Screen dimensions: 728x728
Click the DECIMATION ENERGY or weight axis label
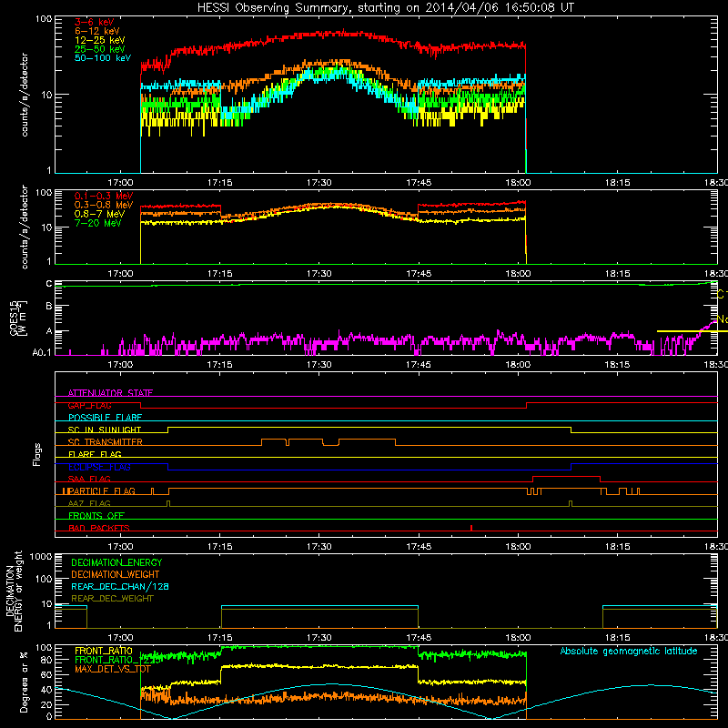point(14,591)
